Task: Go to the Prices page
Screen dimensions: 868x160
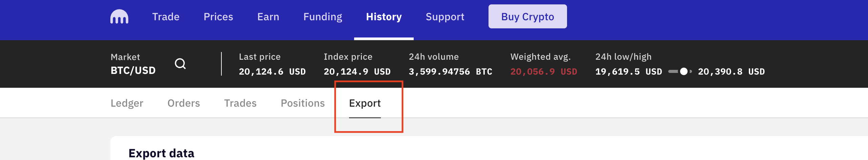Action: [x=218, y=17]
